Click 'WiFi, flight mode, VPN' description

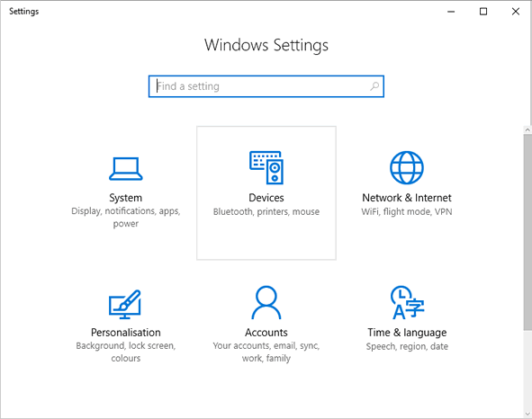point(407,211)
